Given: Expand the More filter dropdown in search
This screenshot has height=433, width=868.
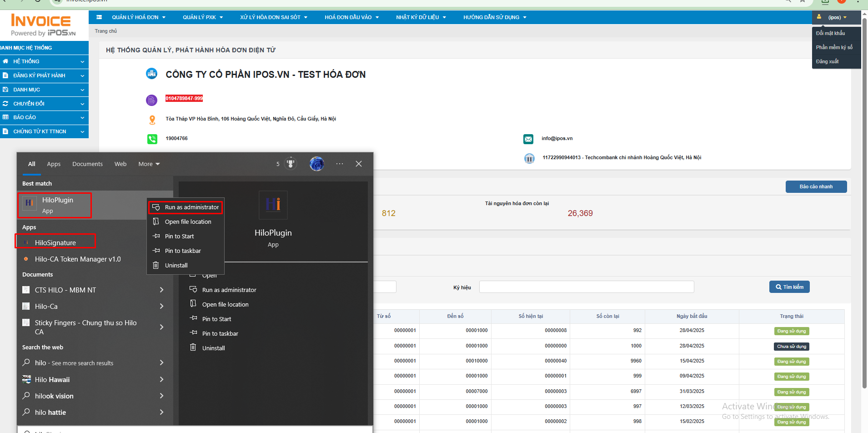Looking at the screenshot, I should [x=149, y=164].
